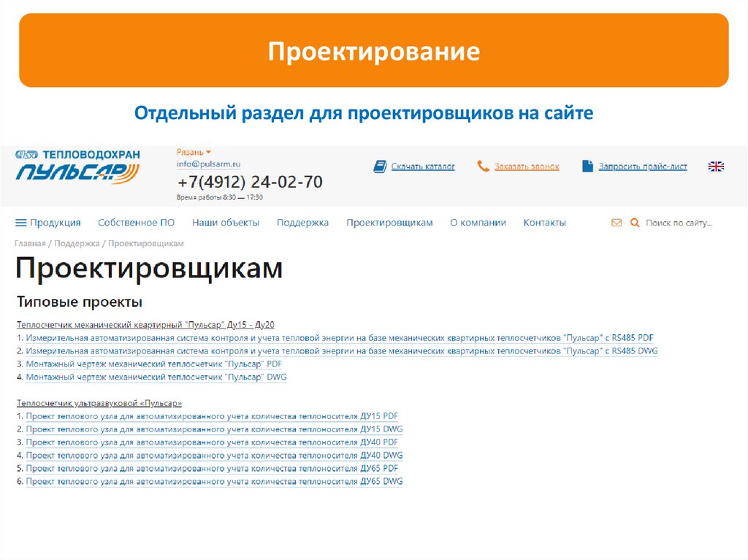Switch language via UK flag icon
Viewport: 748px width, 560px height.
[716, 166]
